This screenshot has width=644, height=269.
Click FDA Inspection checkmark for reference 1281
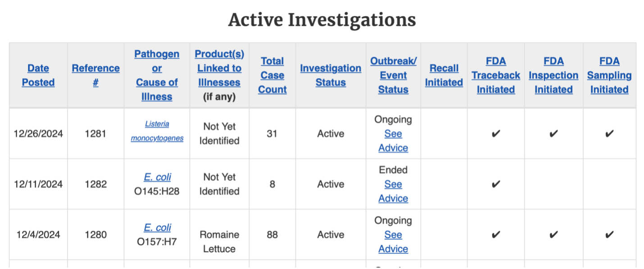pos(553,134)
